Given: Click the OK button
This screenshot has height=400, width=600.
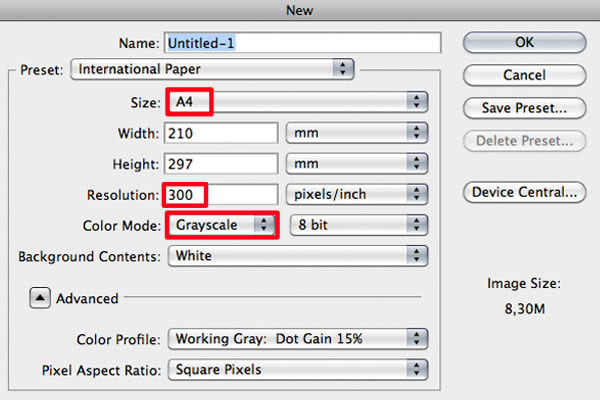Looking at the screenshot, I should 524,42.
